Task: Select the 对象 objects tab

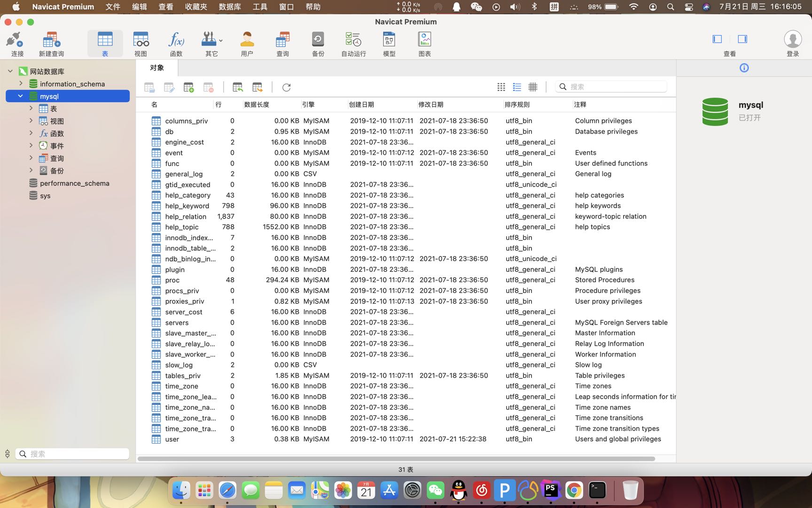Action: (157, 68)
